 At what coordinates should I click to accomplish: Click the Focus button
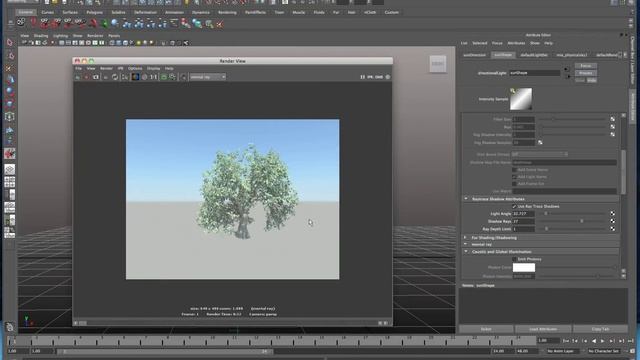click(586, 66)
